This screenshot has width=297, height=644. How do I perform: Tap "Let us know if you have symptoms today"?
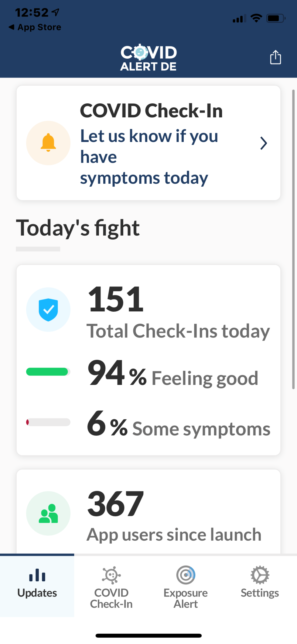149,157
